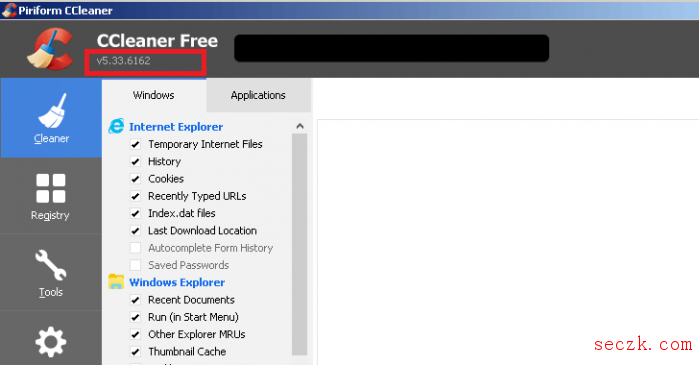This screenshot has height=365, width=700.
Task: Enable Saved Passwords checkbox
Action: 135,265
